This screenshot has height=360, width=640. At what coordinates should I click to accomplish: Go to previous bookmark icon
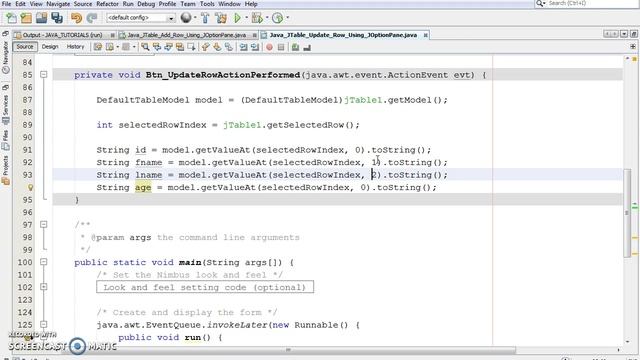pos(205,47)
